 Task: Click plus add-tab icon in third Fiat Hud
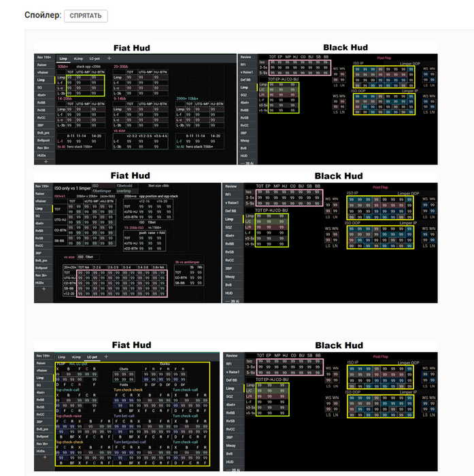coord(106,357)
